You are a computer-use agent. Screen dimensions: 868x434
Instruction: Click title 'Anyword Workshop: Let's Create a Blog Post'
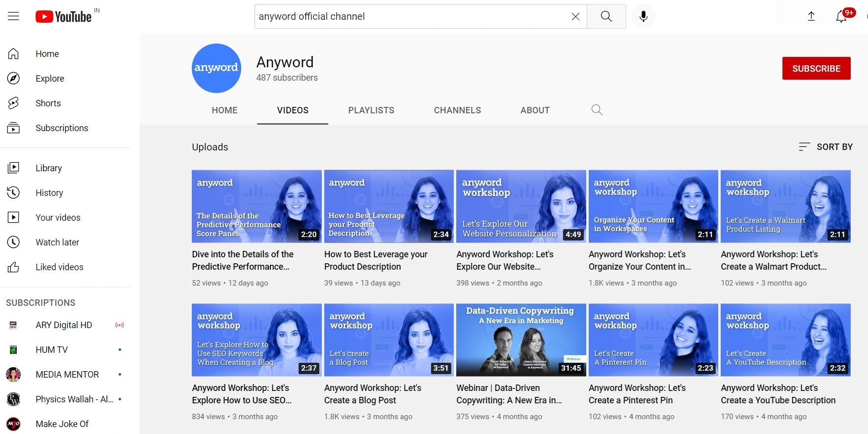373,394
